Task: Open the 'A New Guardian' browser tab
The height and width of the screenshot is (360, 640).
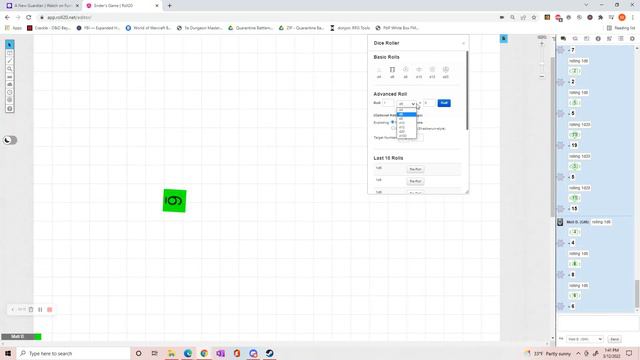Action: [x=43, y=6]
